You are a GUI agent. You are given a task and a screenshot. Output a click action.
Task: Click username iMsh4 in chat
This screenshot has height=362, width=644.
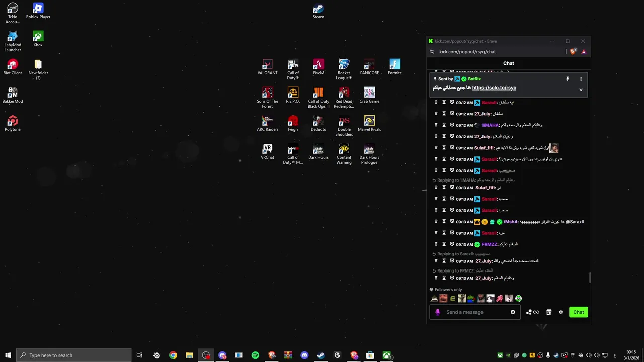511,222
